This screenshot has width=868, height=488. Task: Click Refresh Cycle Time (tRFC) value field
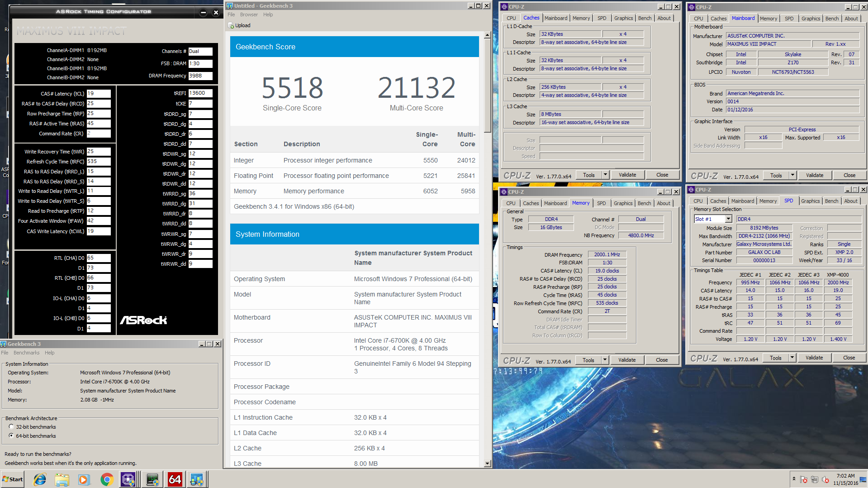coord(99,162)
